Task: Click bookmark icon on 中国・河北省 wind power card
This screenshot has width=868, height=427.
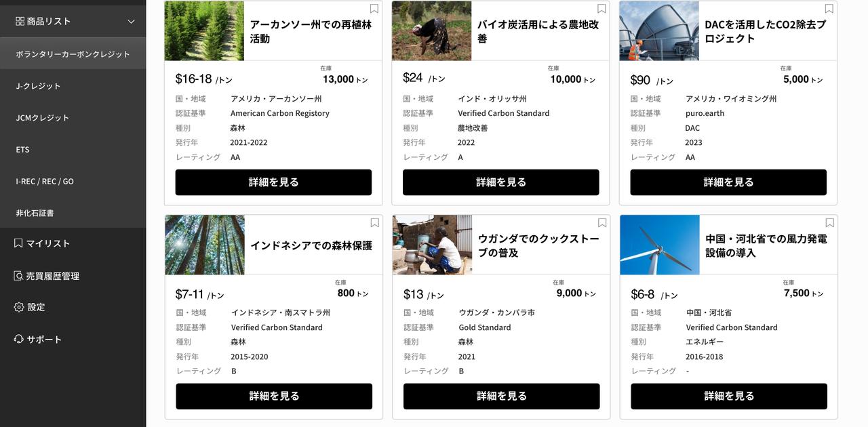Action: coord(829,223)
